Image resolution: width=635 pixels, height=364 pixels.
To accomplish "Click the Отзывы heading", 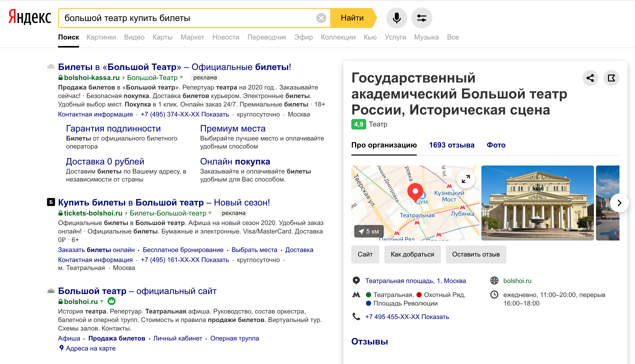I will 370,341.
